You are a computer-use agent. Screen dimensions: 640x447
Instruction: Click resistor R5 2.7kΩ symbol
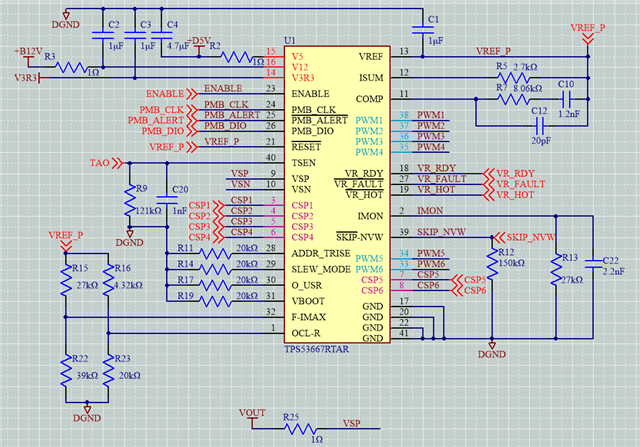coord(513,78)
